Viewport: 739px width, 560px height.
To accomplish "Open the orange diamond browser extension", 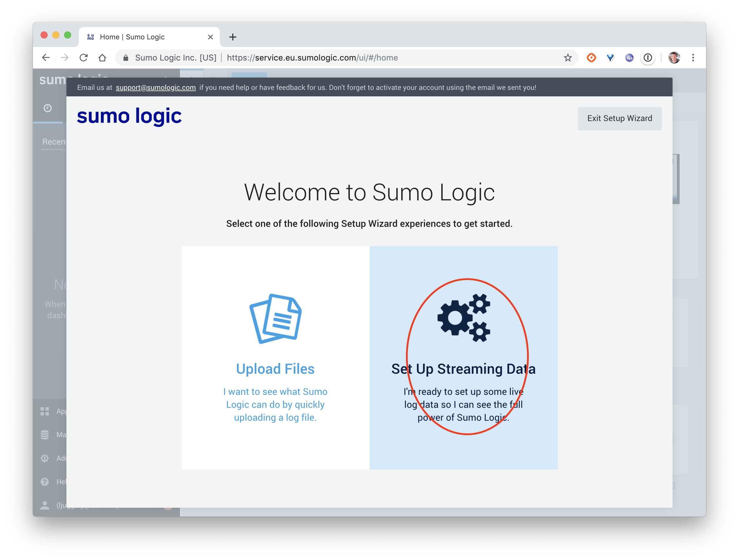I will tap(591, 58).
